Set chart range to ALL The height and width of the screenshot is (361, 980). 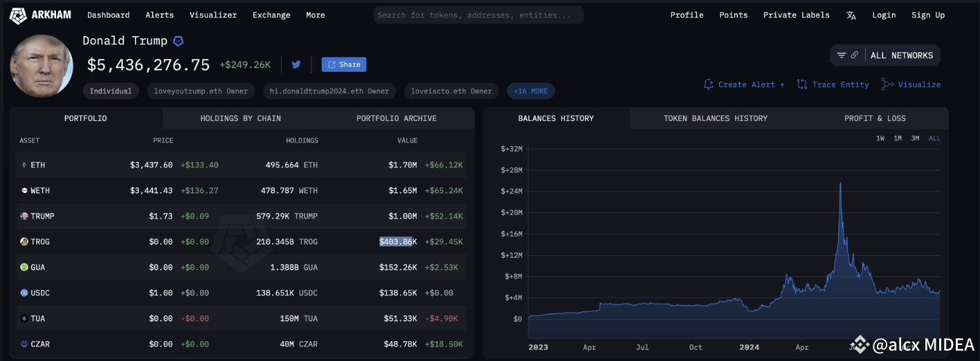(x=934, y=138)
